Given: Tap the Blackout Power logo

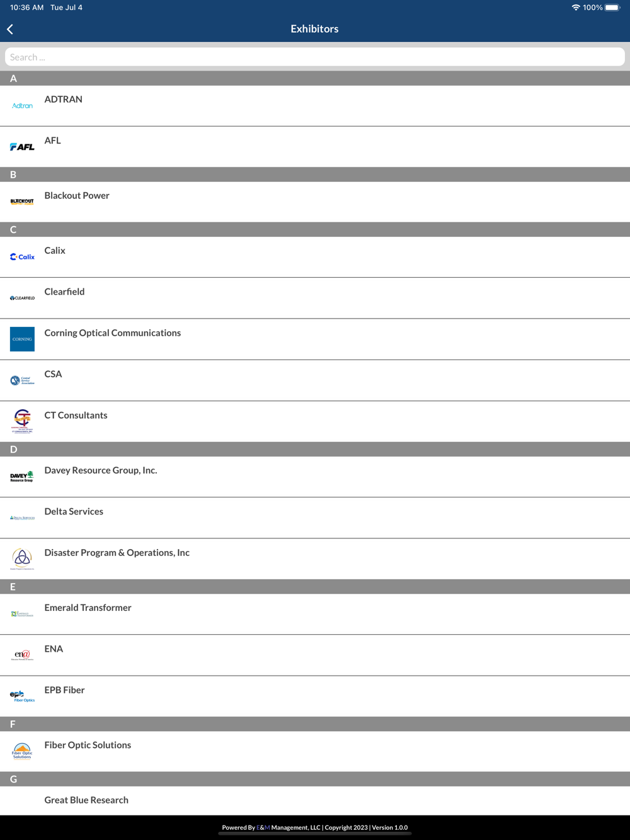Looking at the screenshot, I should (x=22, y=202).
